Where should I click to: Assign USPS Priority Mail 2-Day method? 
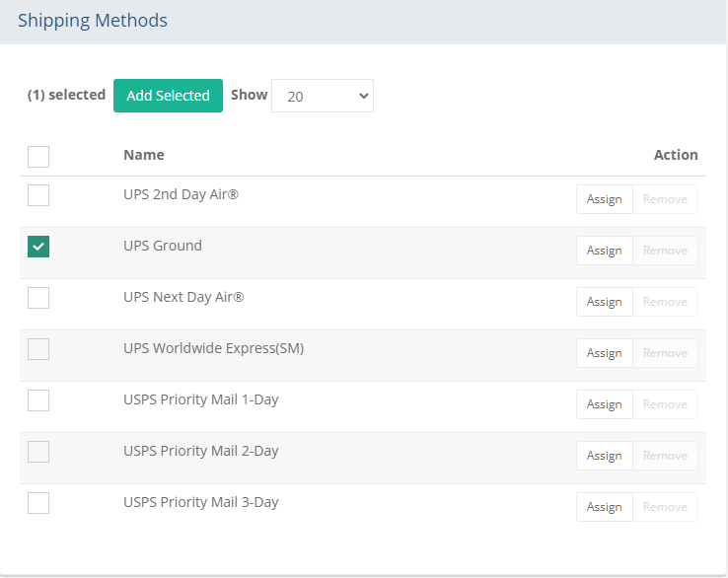point(604,456)
